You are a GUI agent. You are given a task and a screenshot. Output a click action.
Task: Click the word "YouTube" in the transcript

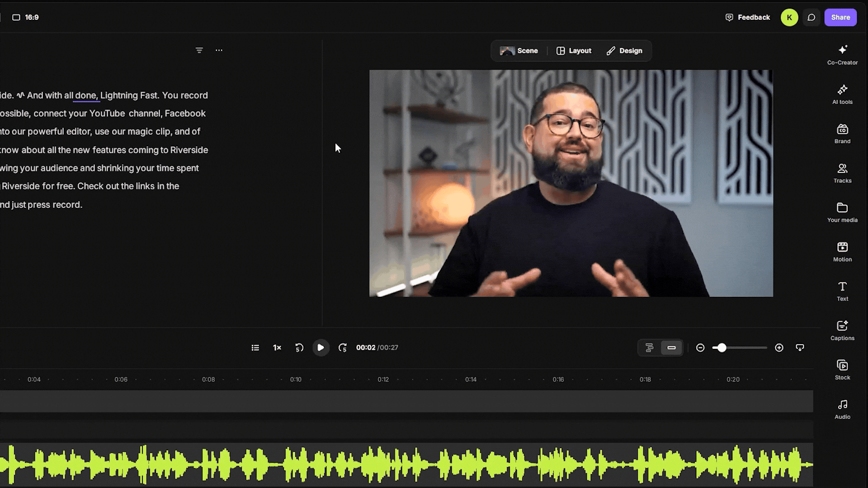107,113
